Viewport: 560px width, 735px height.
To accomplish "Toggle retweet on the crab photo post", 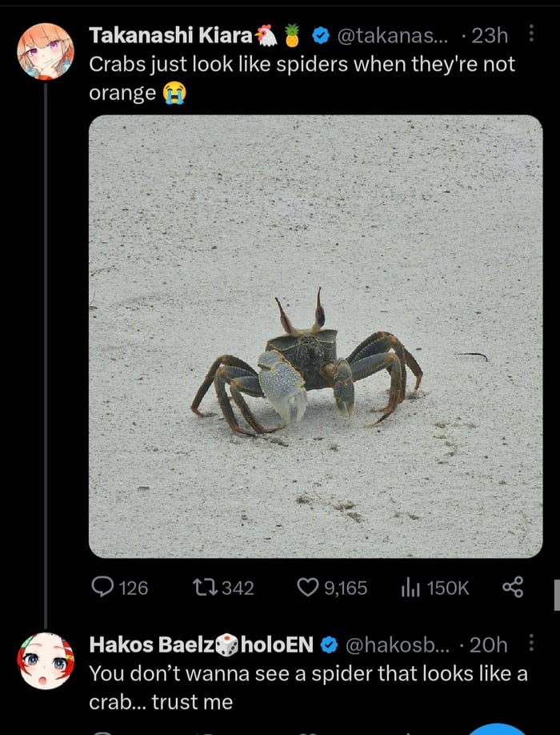I will 206,588.
